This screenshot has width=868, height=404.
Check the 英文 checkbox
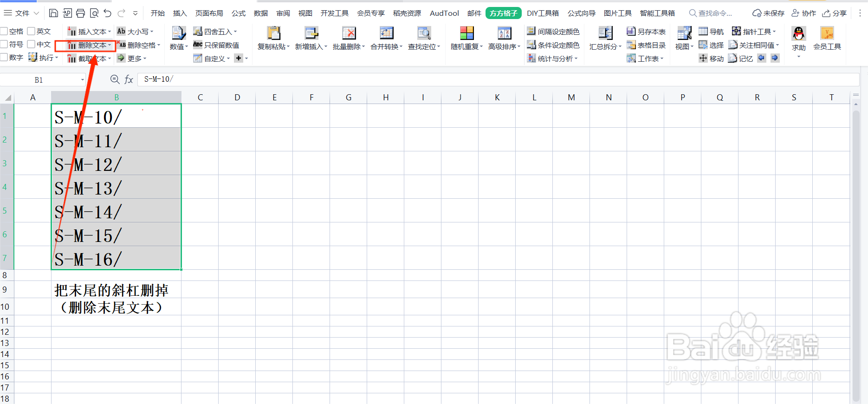click(31, 31)
